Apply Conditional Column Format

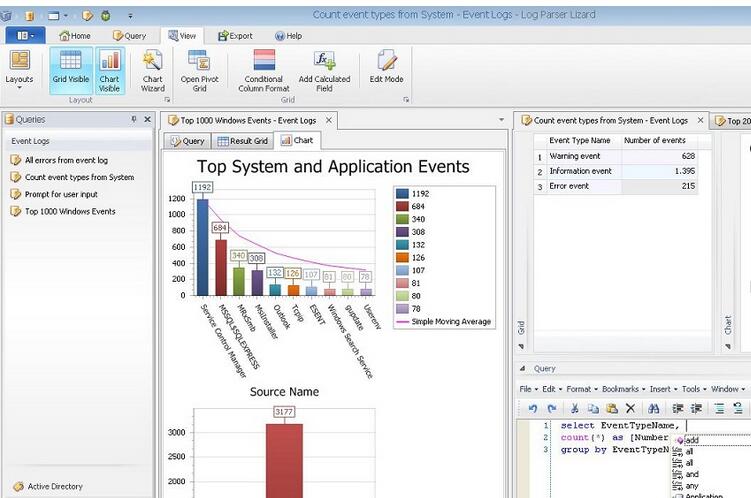pos(264,70)
